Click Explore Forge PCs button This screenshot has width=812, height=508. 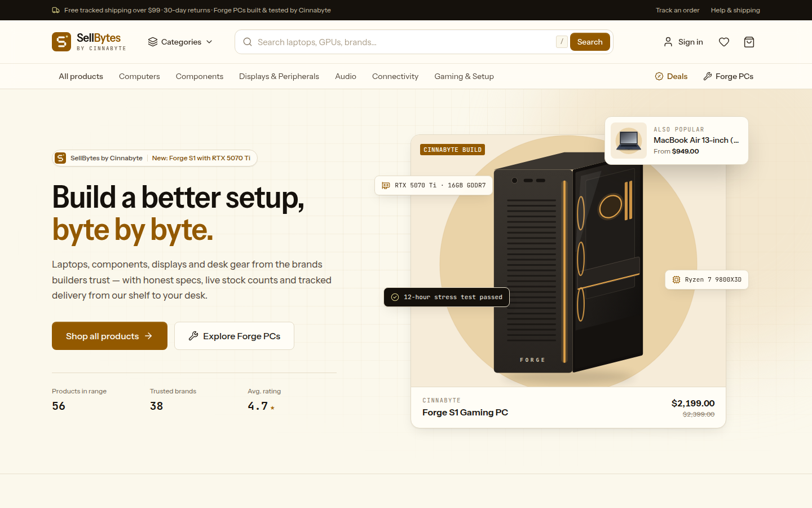pyautogui.click(x=234, y=336)
